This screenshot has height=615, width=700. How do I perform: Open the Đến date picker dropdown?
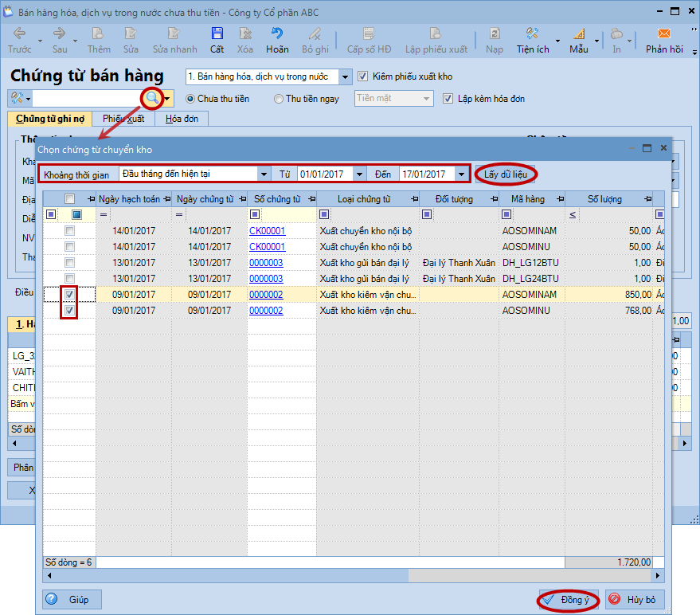coord(461,174)
